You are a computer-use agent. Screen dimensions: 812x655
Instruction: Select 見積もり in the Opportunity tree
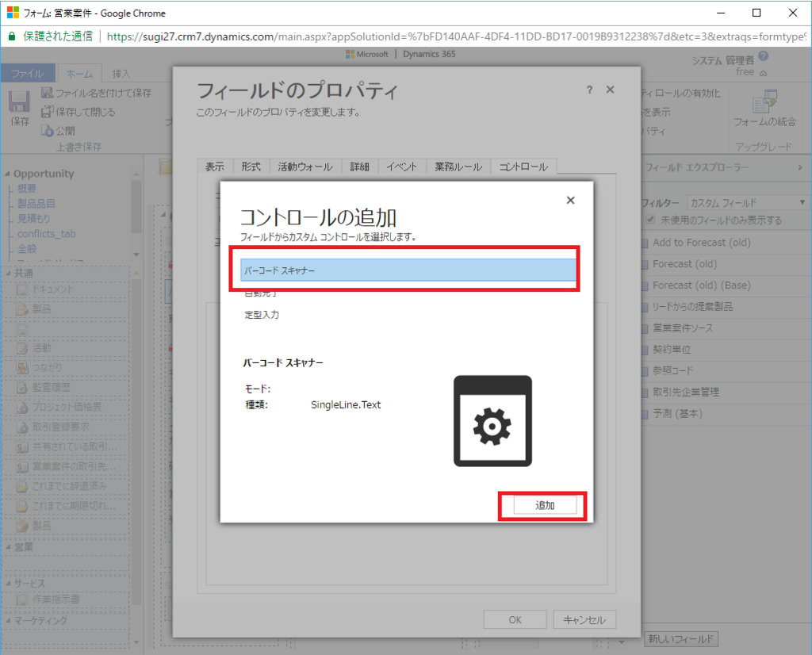pyautogui.click(x=33, y=218)
